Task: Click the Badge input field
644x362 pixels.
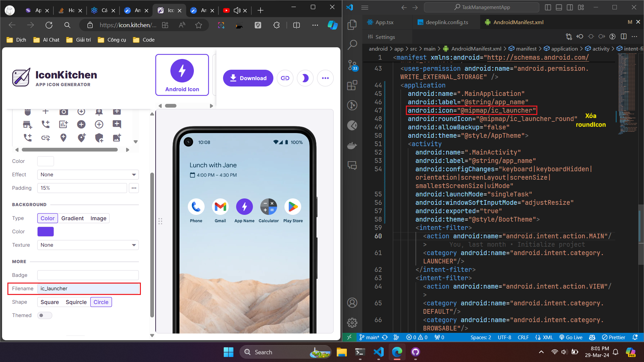Action: 88,275
